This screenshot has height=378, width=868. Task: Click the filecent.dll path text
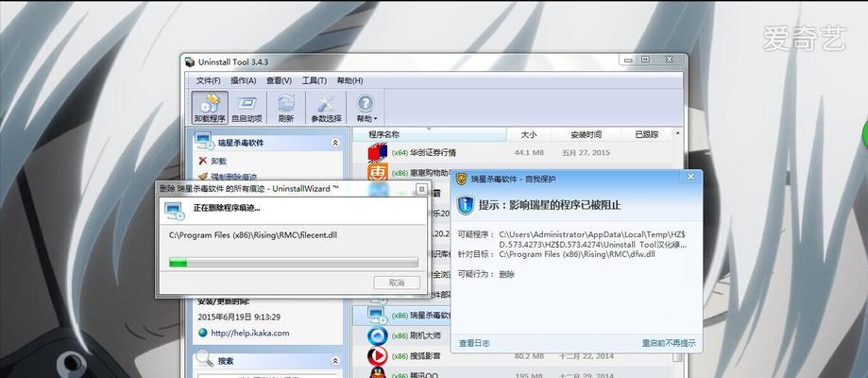click(253, 235)
